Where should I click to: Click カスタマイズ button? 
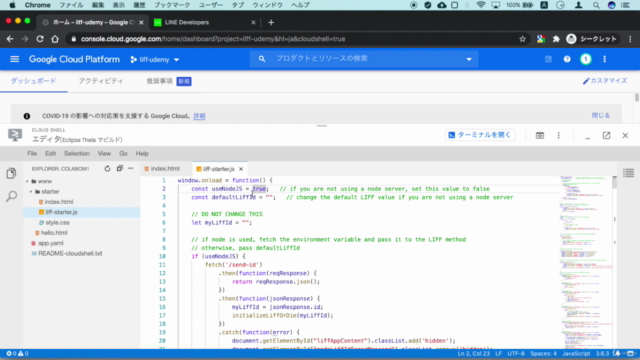point(604,81)
